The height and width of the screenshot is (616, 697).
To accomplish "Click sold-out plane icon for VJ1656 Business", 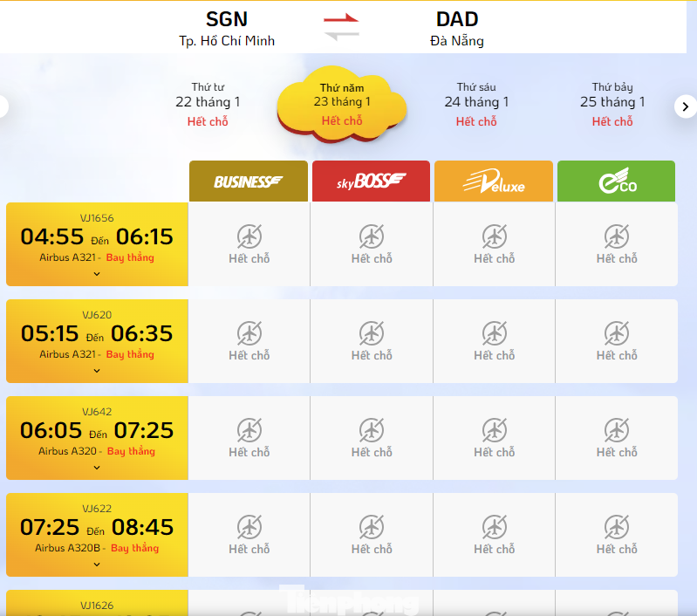I will point(249,236).
